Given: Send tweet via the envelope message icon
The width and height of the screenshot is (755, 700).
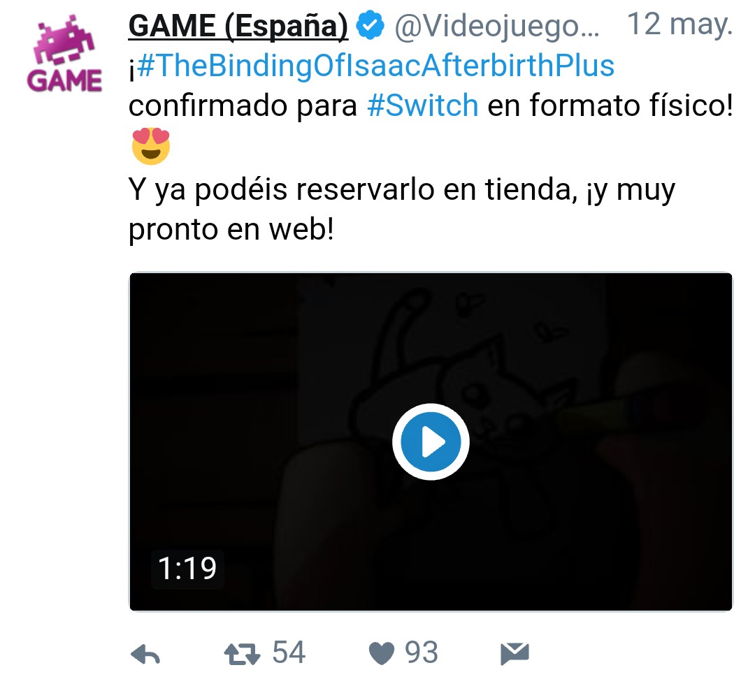Looking at the screenshot, I should [515, 653].
